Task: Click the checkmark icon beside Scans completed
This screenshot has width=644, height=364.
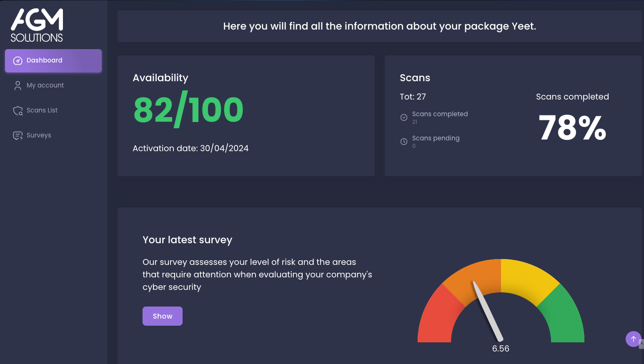Action: click(403, 117)
